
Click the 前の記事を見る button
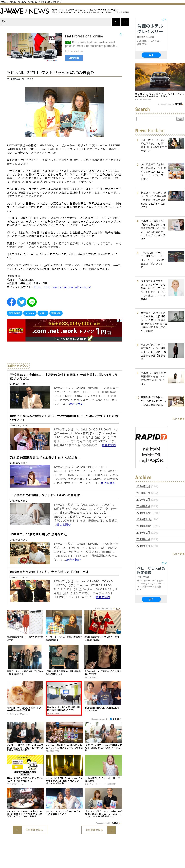click(30, 830)
